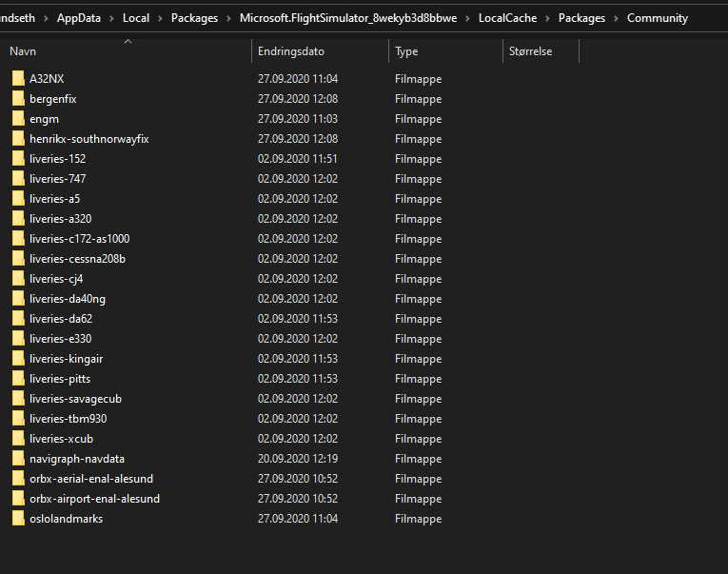Expand the chevron after AppData in path
Image resolution: width=728 pixels, height=574 pixels.
tap(112, 19)
